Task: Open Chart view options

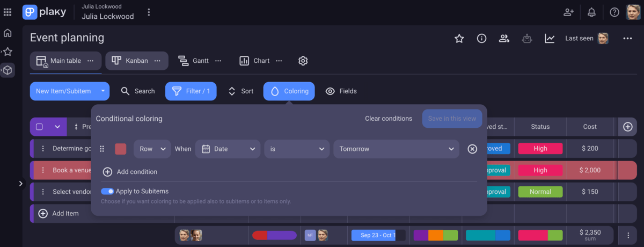Action: pyautogui.click(x=279, y=61)
